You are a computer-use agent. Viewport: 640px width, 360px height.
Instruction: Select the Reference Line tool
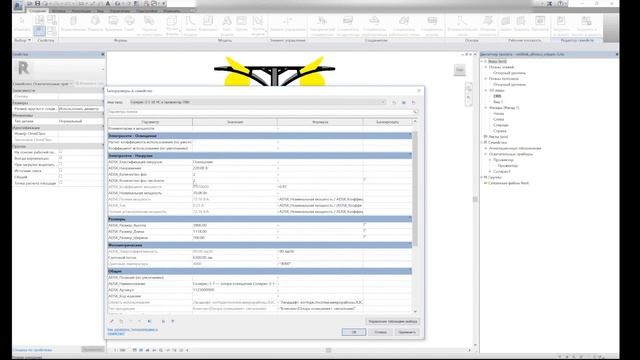click(x=462, y=25)
